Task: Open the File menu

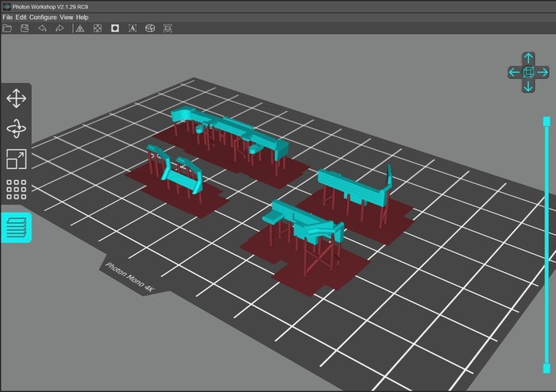Action: click(x=8, y=17)
